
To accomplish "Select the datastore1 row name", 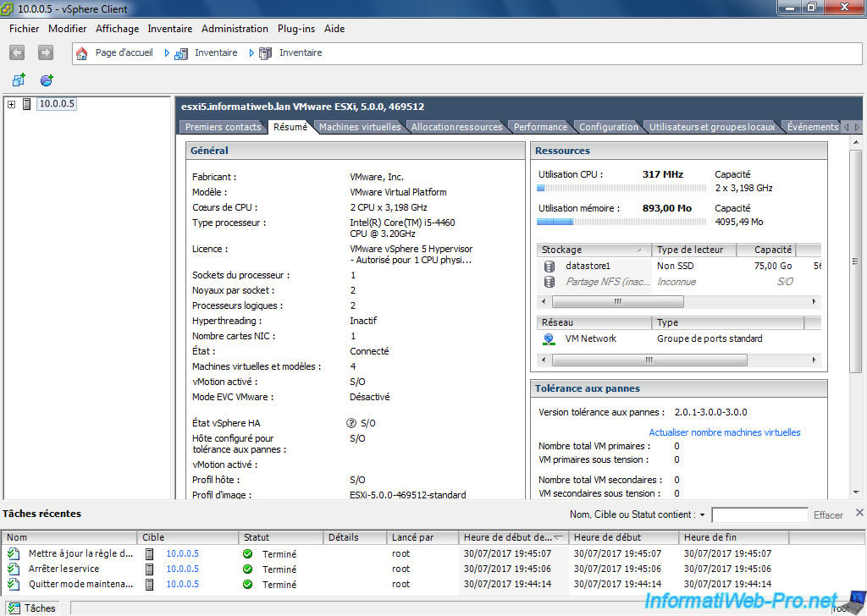I will click(588, 266).
